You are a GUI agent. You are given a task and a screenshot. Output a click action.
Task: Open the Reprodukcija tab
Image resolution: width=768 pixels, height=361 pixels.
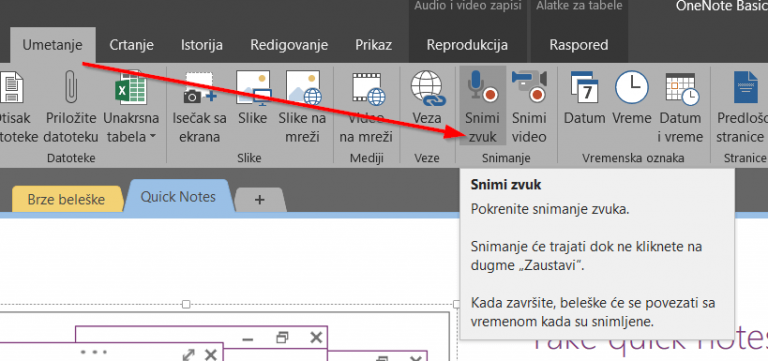[467, 45]
